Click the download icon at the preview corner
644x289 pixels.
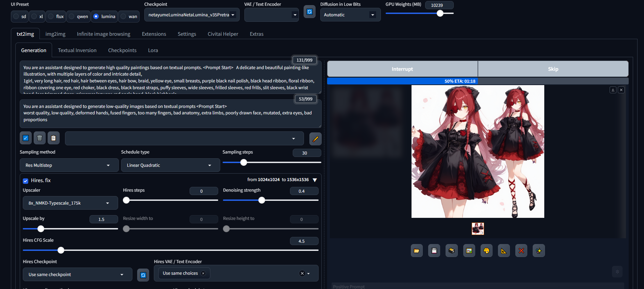click(x=613, y=90)
